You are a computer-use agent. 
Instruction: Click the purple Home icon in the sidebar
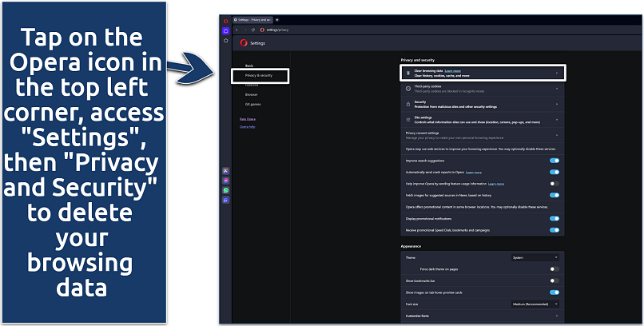click(x=225, y=31)
